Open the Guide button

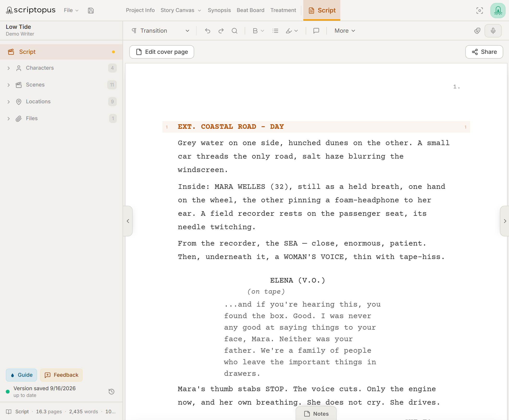[21, 375]
